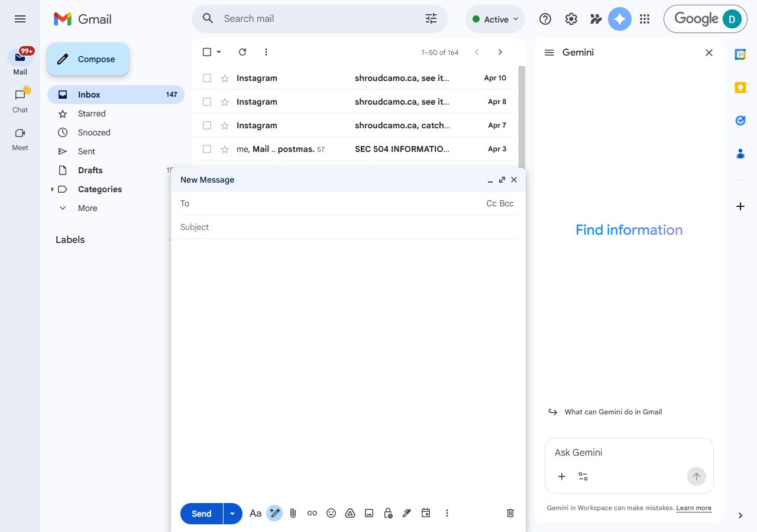Discard draft with the trash icon
This screenshot has width=757, height=532.
tap(510, 513)
